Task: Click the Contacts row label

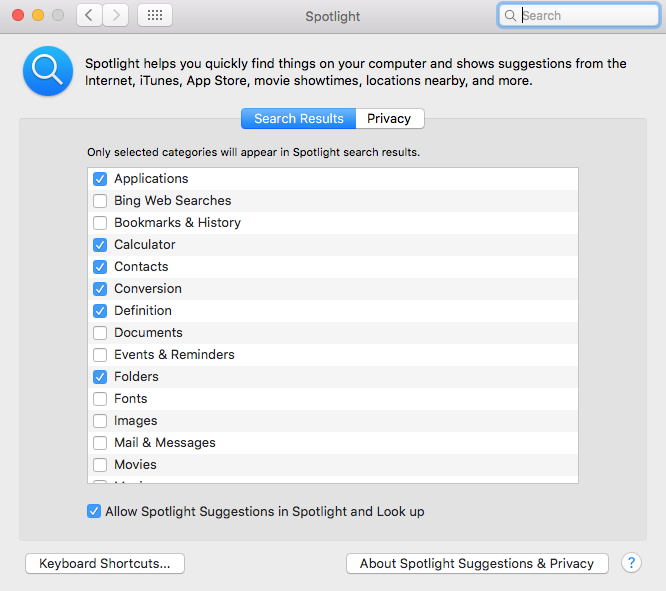Action: (x=141, y=267)
